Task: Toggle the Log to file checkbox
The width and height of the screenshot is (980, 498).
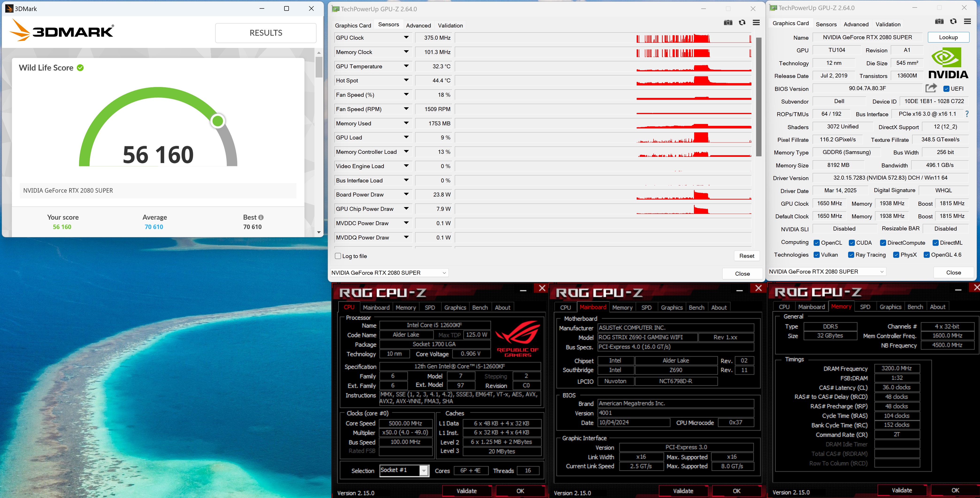Action: pyautogui.click(x=338, y=256)
